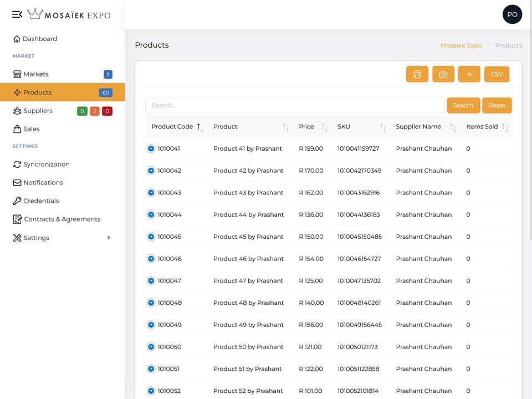
Task: Click the camera screenshot button
Action: coord(443,74)
